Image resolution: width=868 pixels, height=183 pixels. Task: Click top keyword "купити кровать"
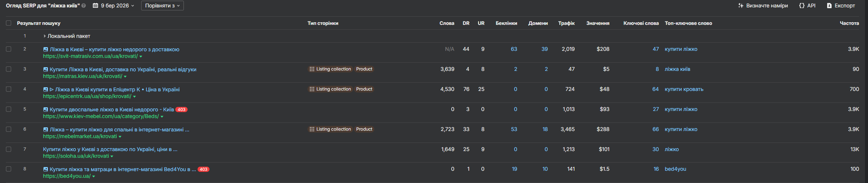[x=684, y=89]
